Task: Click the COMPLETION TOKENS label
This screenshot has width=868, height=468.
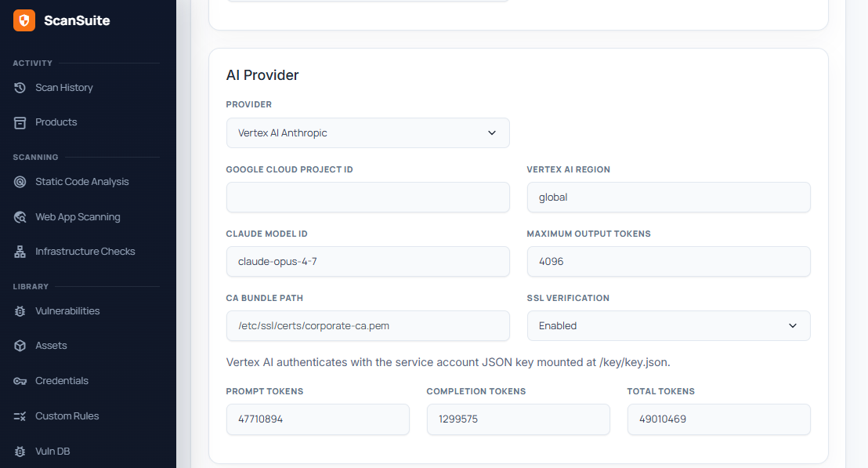Action: click(476, 391)
